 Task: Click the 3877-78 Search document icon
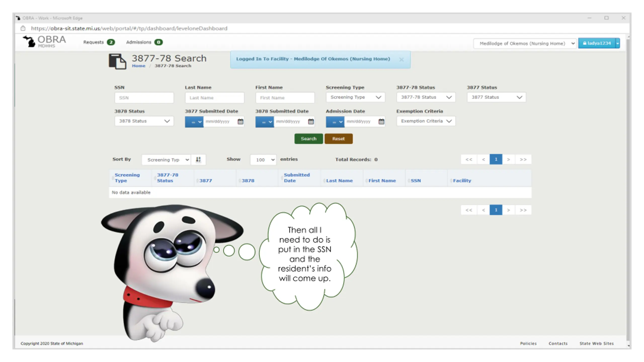117,61
